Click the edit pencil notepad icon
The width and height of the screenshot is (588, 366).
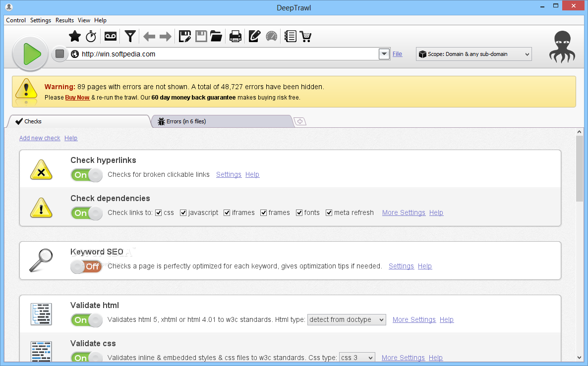(x=254, y=36)
